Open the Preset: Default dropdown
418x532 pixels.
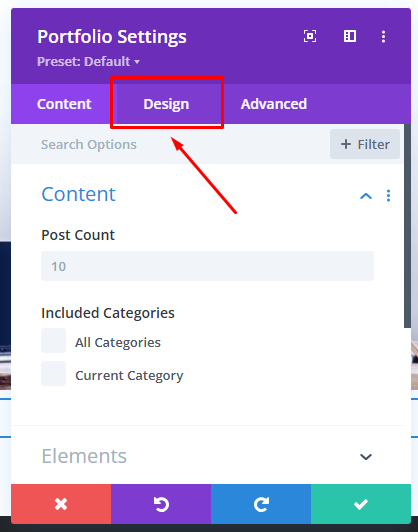point(89,61)
